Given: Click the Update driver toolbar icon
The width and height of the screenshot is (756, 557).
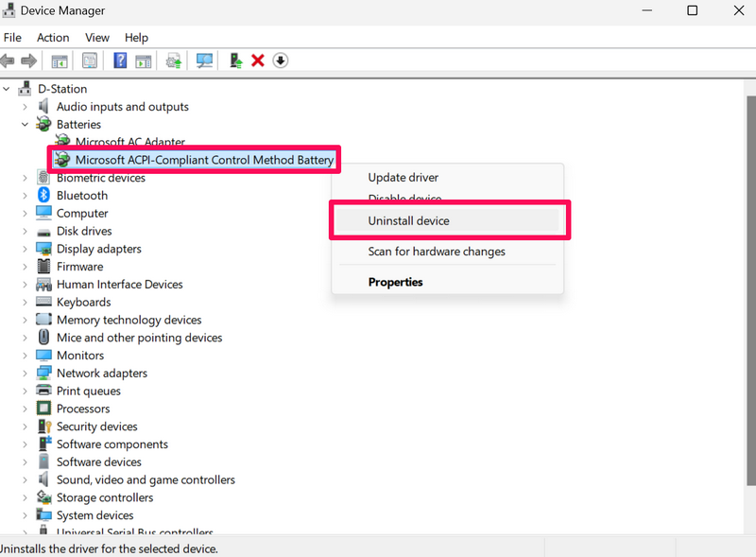Looking at the screenshot, I should (235, 61).
